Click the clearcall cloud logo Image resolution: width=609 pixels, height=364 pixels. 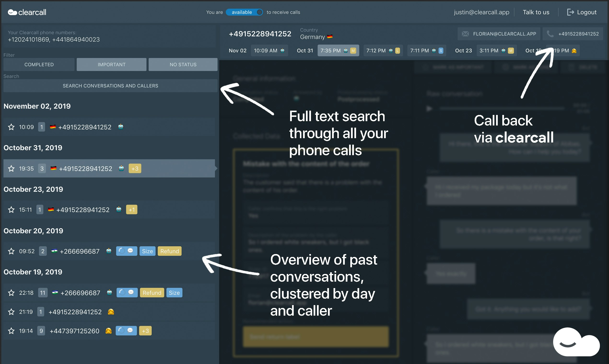tap(12, 12)
